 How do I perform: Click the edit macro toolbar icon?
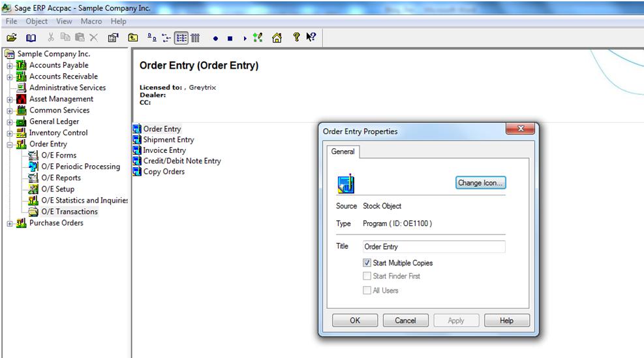pyautogui.click(x=258, y=38)
